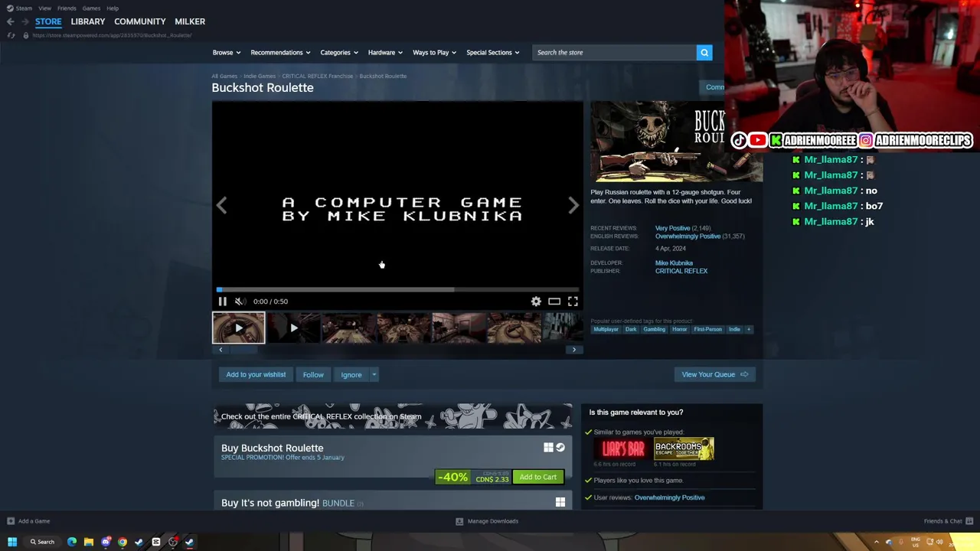Click the Multiplayer tag
This screenshot has height=551, width=980.
606,330
